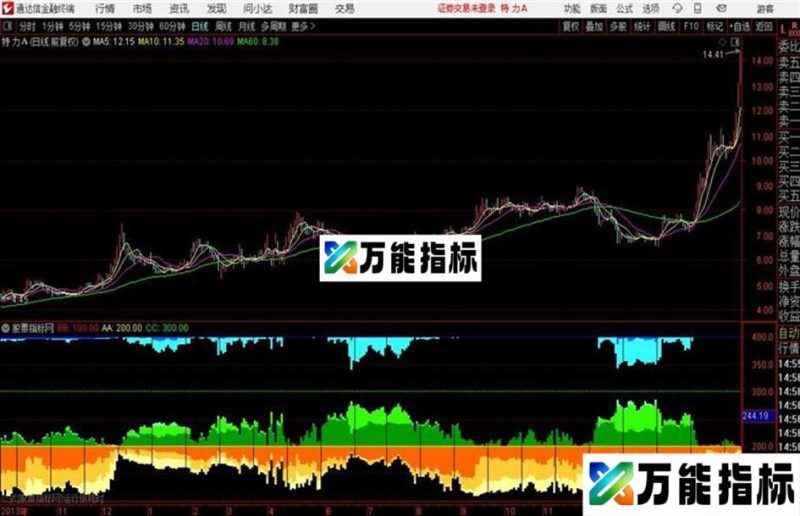Click the 复权 toolbar button

pyautogui.click(x=570, y=27)
